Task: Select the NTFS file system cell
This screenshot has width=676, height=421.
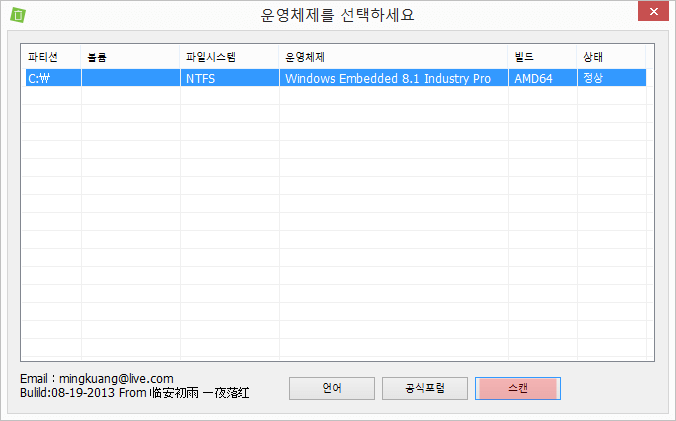Action: coord(230,78)
